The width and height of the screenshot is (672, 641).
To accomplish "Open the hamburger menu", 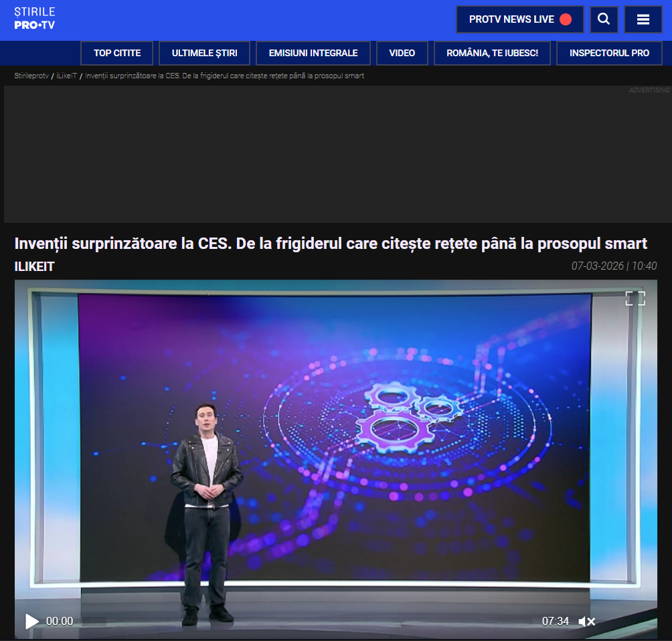I will pos(643,19).
